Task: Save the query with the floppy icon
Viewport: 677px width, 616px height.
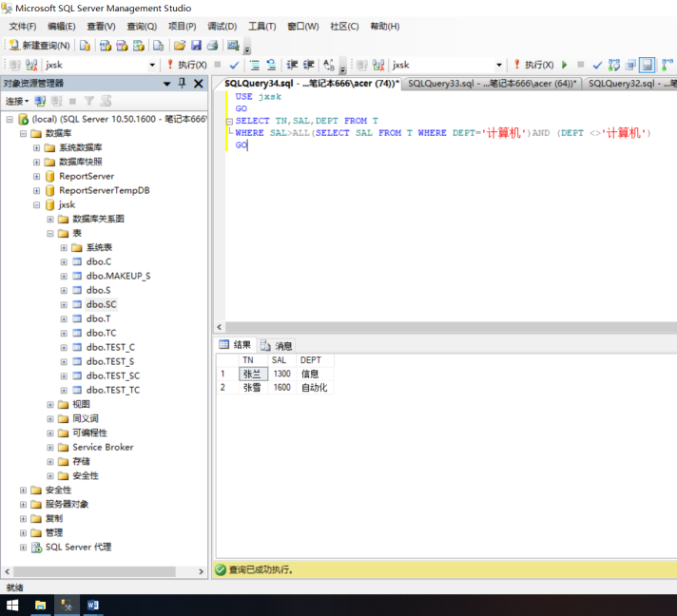Action: (197, 46)
